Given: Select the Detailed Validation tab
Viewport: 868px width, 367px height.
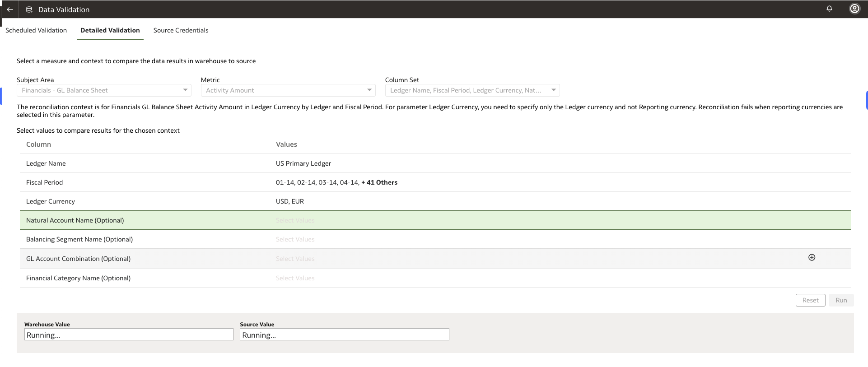Looking at the screenshot, I should coord(110,30).
